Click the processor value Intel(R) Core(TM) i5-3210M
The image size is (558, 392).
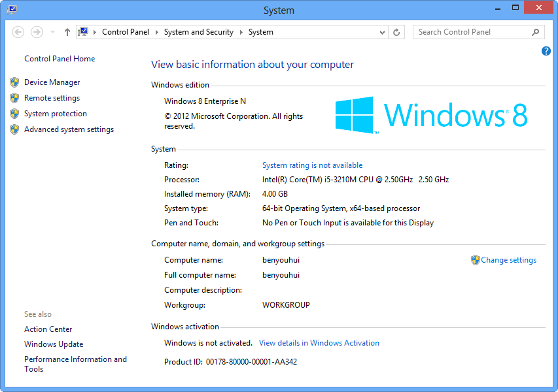(355, 180)
